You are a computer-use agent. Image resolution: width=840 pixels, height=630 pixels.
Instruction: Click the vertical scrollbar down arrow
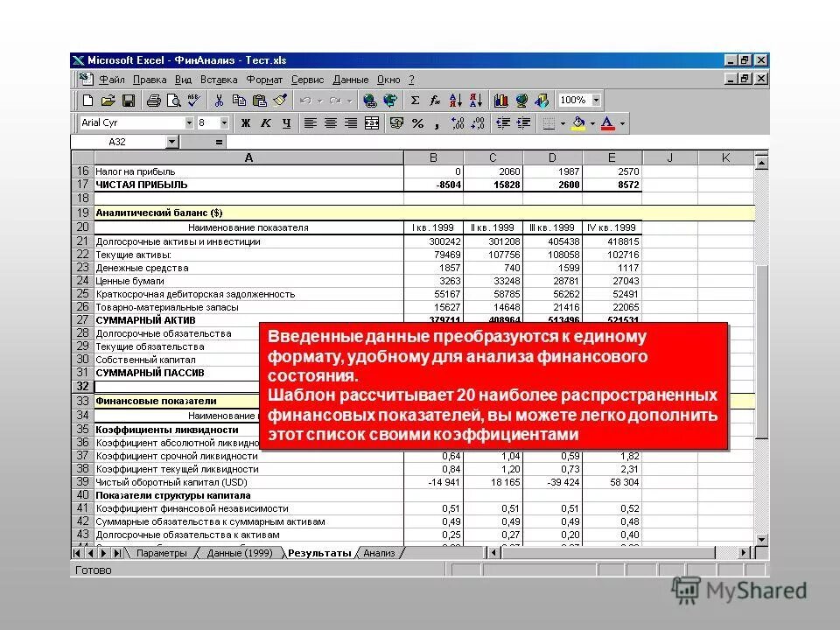click(x=761, y=540)
